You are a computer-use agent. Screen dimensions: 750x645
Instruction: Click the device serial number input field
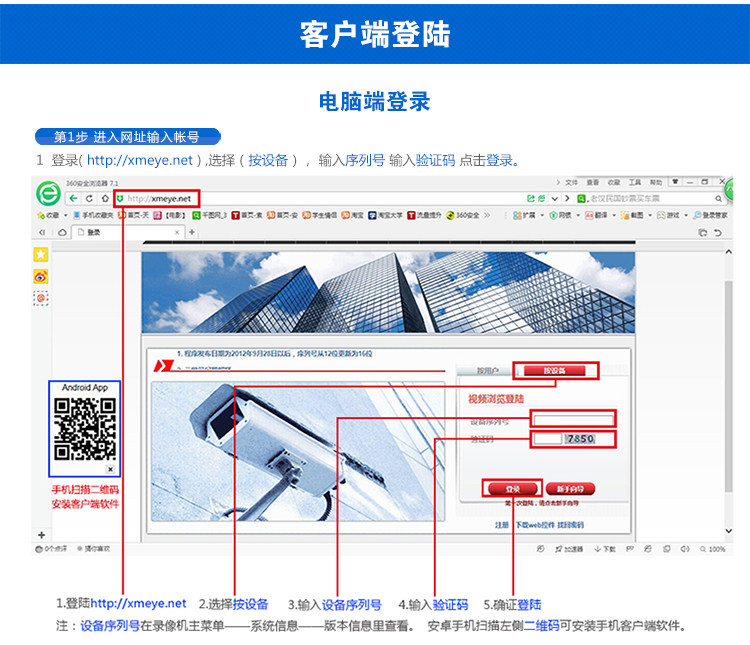[573, 420]
